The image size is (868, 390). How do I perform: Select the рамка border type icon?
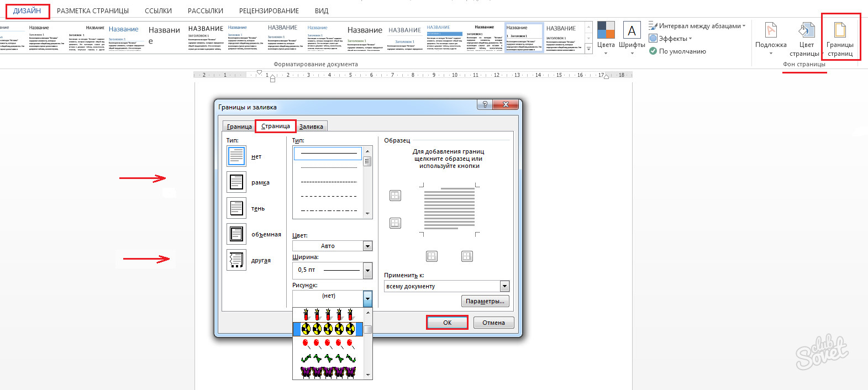point(236,182)
